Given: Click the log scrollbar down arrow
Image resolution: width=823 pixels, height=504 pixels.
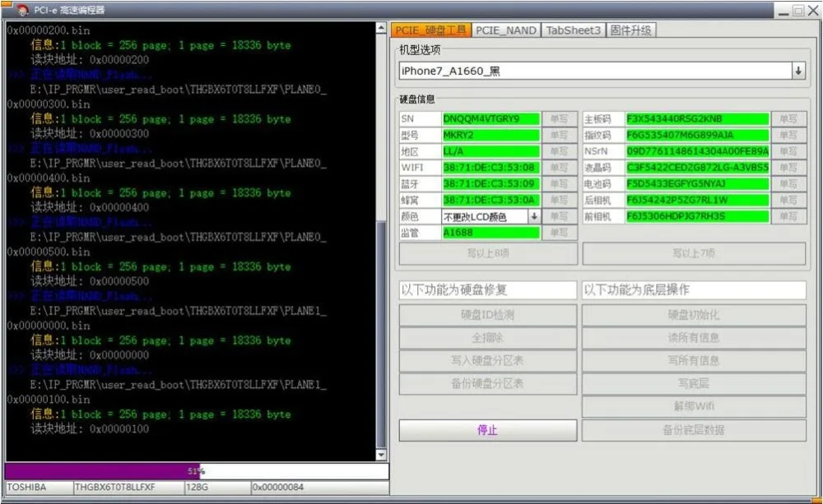Looking at the screenshot, I should point(382,454).
